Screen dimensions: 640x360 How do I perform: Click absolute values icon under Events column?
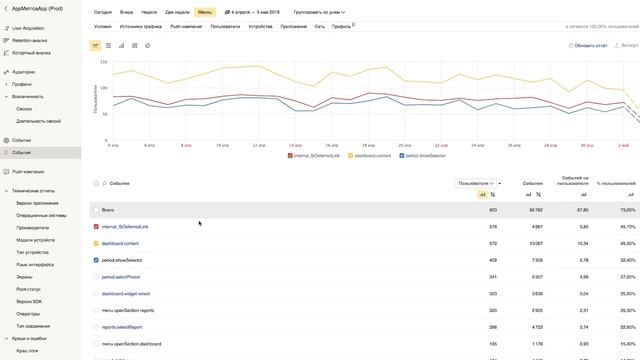(x=528, y=195)
